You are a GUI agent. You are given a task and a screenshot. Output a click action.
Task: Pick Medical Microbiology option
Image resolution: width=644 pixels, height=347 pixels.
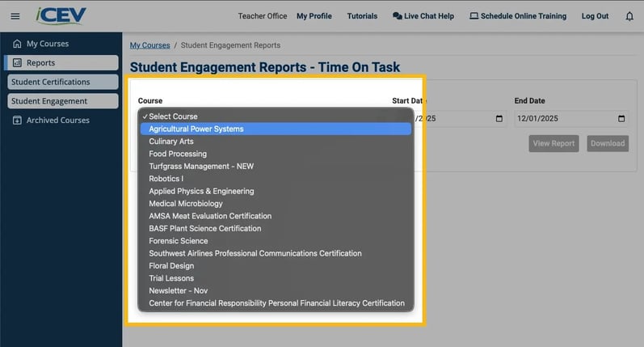tap(276, 203)
